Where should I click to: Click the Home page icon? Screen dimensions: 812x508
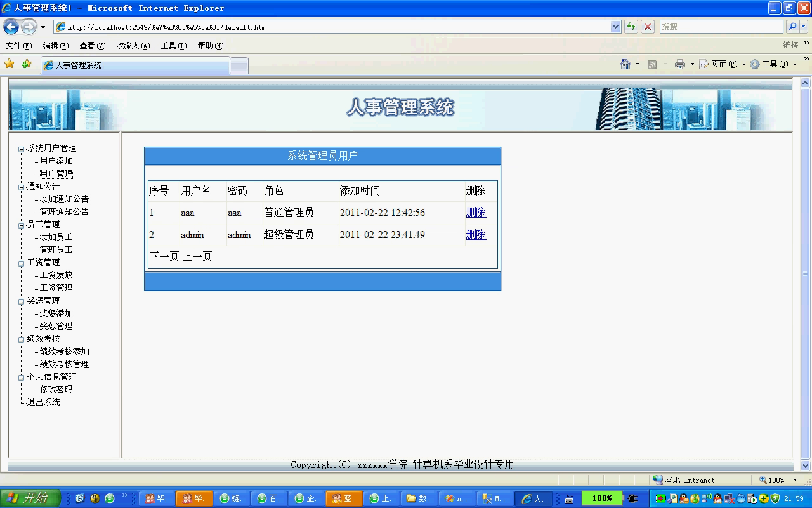(625, 64)
